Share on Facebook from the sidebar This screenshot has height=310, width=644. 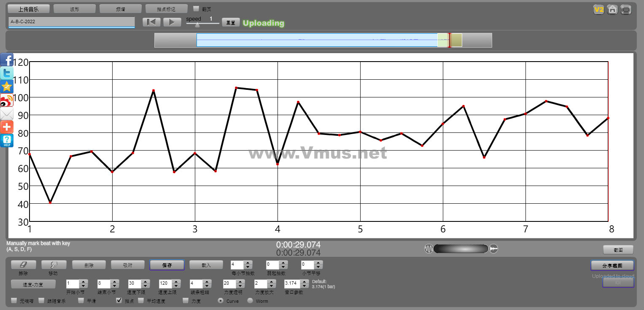click(x=7, y=60)
